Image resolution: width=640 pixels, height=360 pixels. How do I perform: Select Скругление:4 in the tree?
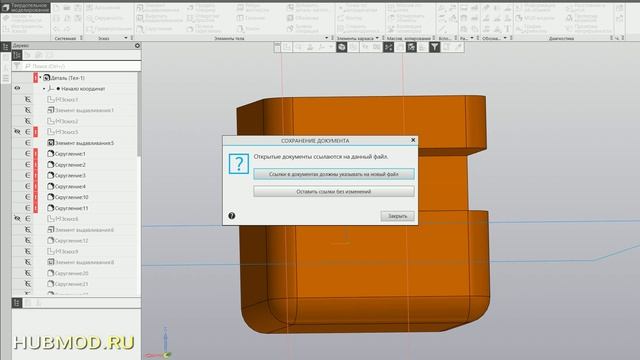[67, 187]
